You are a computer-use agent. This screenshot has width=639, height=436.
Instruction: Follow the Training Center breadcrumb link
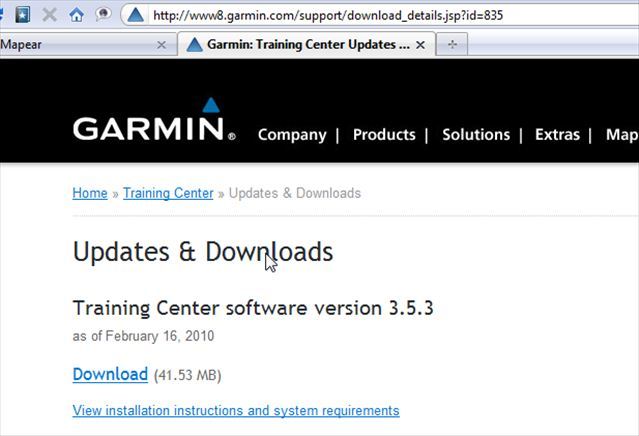(168, 193)
